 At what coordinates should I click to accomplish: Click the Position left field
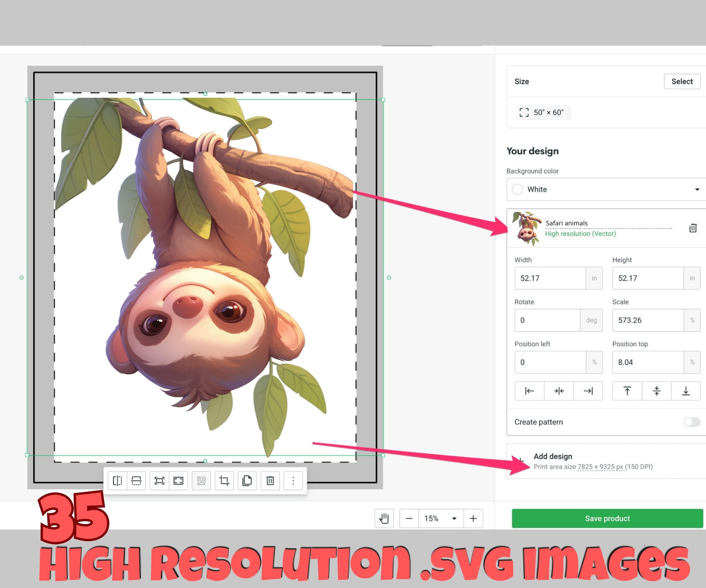(550, 362)
